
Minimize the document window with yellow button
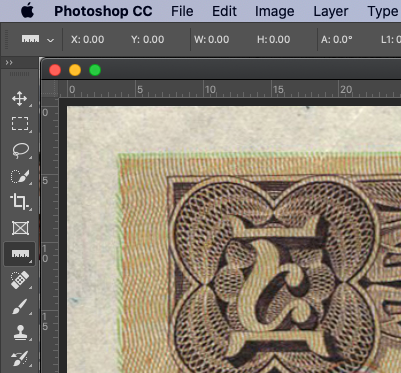point(75,70)
